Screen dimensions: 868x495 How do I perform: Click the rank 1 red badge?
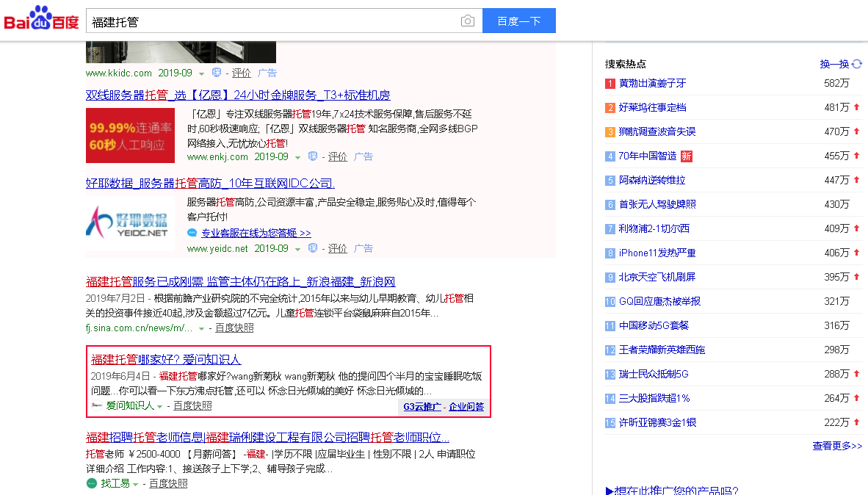(610, 84)
